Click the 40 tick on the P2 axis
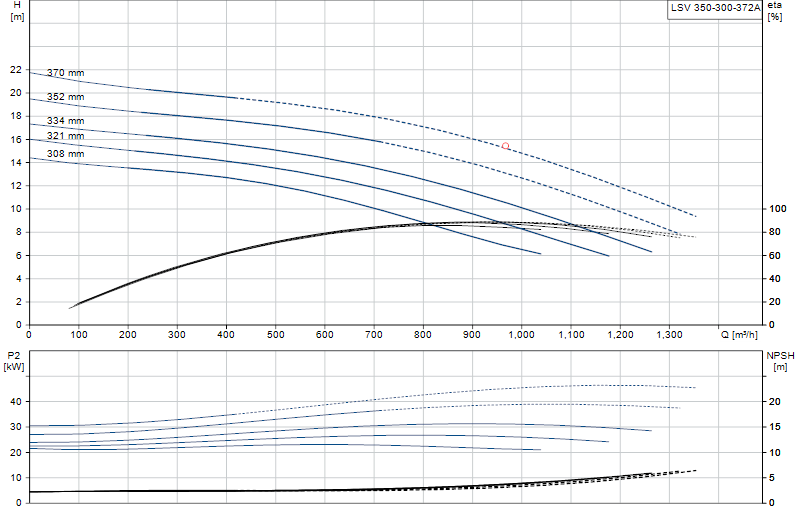The width and height of the screenshot is (800, 520). point(16,402)
